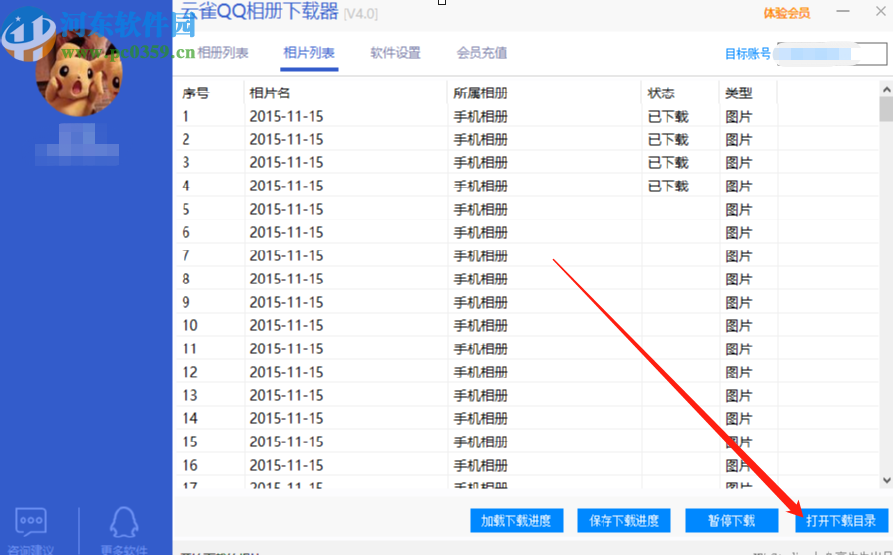Select 手机相册 cell in row 3
This screenshot has width=893, height=555.
pos(480,163)
